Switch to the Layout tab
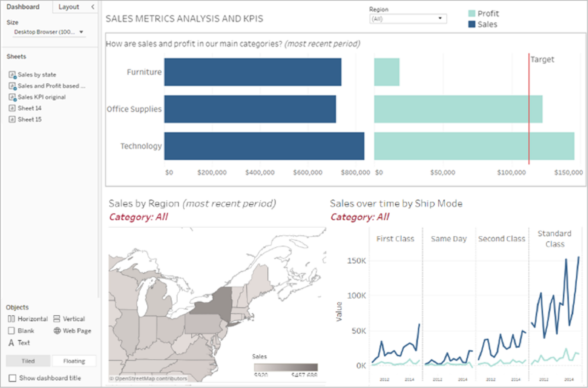 (69, 7)
